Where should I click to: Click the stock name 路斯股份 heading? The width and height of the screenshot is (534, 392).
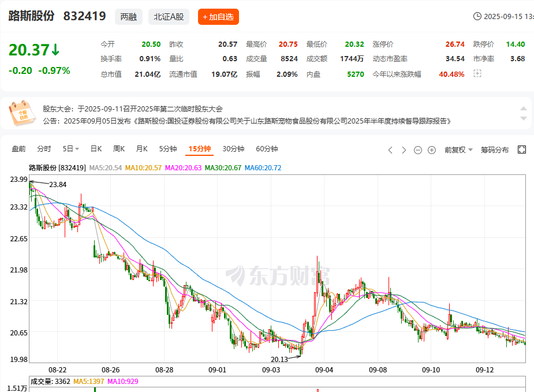pos(31,16)
